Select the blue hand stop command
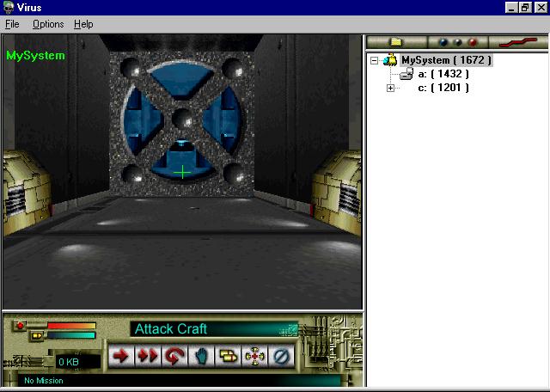 [201, 356]
